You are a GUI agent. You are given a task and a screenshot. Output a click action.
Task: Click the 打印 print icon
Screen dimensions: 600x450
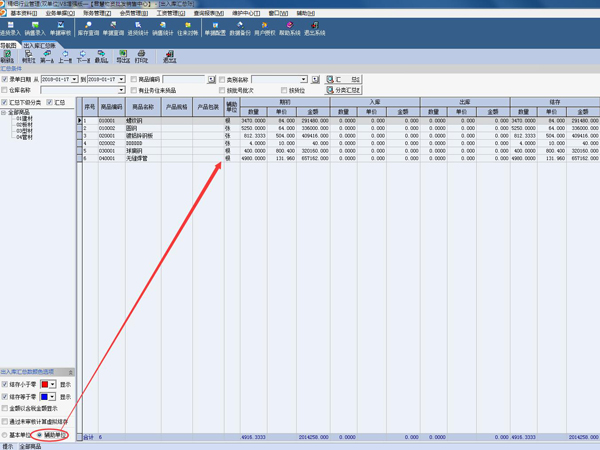pos(142,57)
